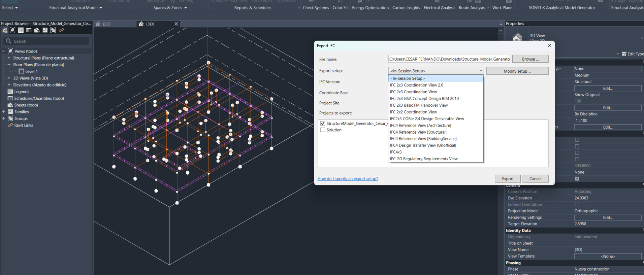Select Level 1 in the Project Browser

pyautogui.click(x=31, y=71)
